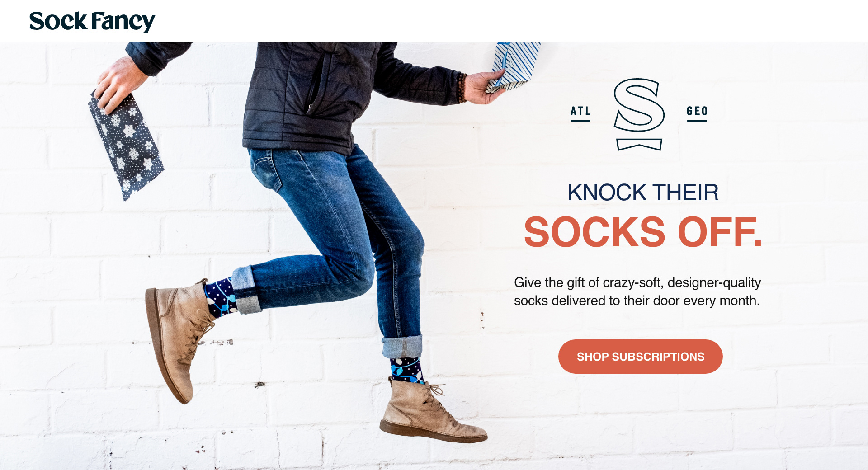The width and height of the screenshot is (868, 470).
Task: Click the patterned sock above raised boot
Action: point(220,297)
